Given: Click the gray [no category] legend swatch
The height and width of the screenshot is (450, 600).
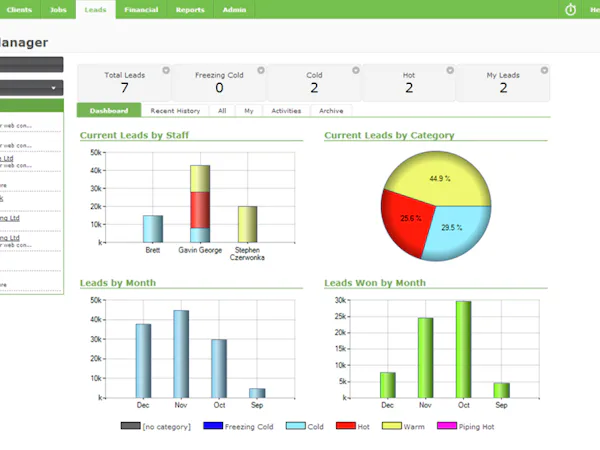Looking at the screenshot, I should [x=130, y=426].
